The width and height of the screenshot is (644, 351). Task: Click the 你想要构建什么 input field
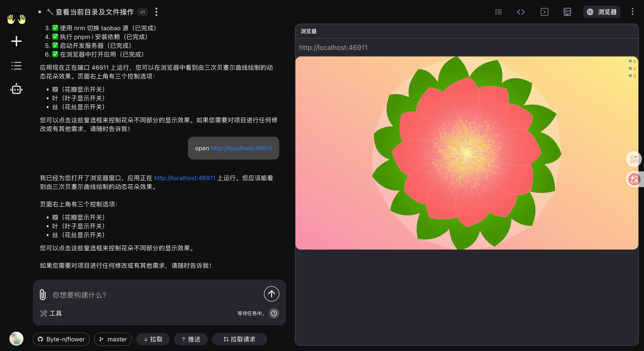[155, 295]
